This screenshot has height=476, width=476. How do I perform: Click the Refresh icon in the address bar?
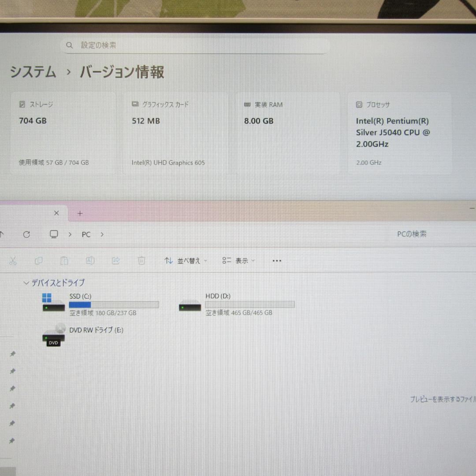(x=26, y=234)
